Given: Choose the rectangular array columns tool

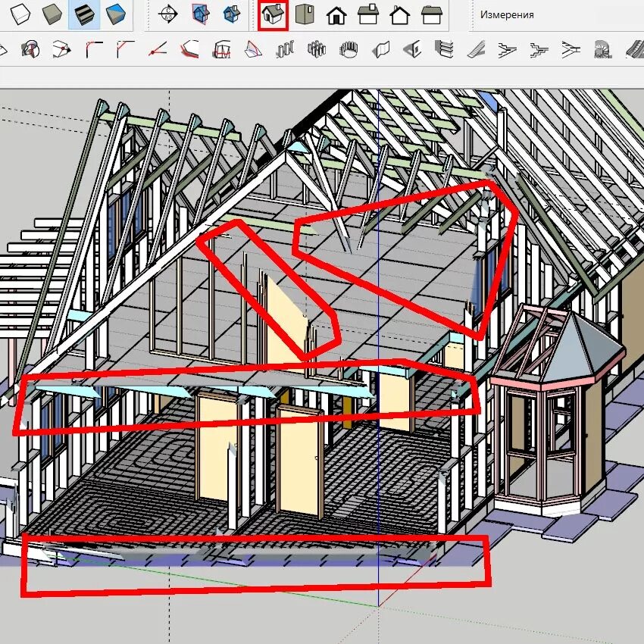Looking at the screenshot, I should coord(317,50).
